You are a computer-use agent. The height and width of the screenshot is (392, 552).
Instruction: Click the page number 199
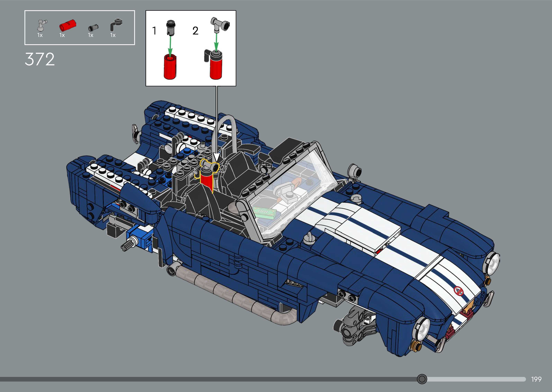coord(536,379)
